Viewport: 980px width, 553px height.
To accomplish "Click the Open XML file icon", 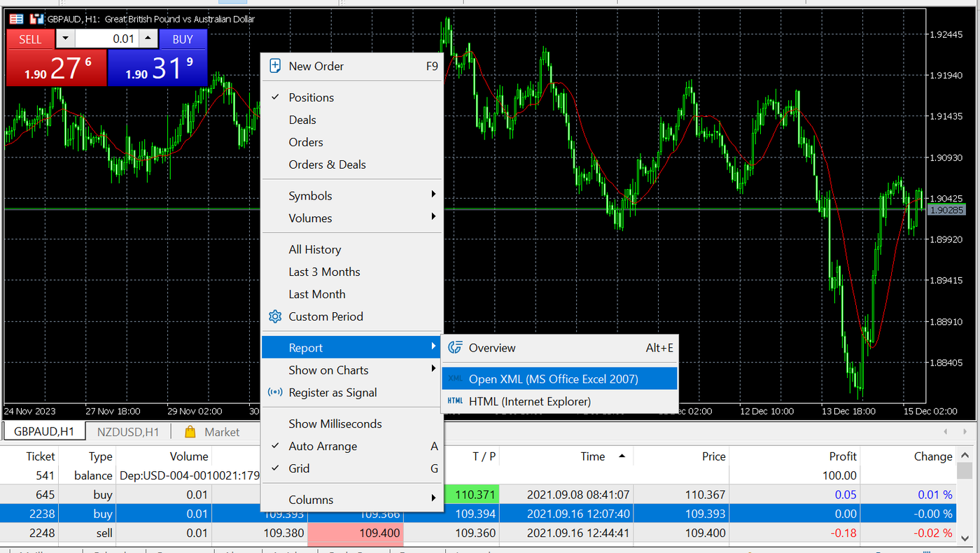I will tap(455, 379).
